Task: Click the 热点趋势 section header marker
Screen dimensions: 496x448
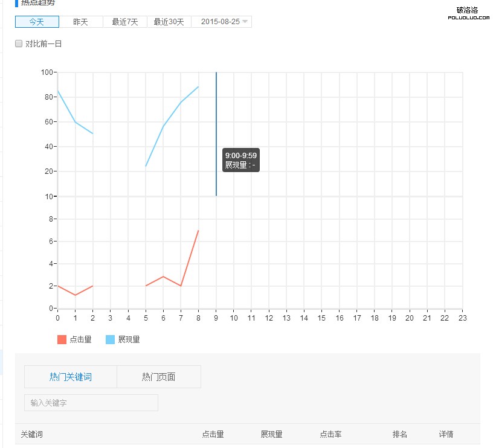Action: [x=16, y=4]
